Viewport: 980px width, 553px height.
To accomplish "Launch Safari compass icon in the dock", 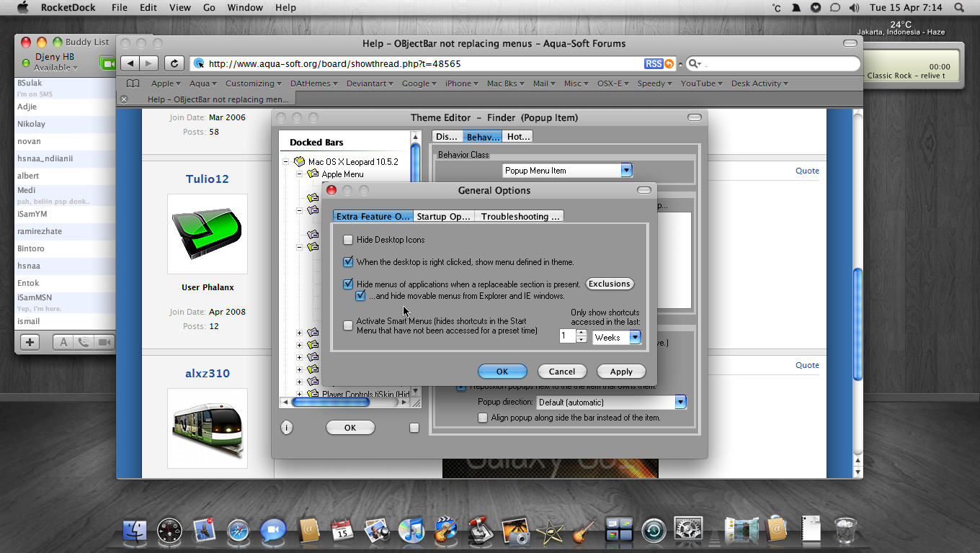I will 239,531.
